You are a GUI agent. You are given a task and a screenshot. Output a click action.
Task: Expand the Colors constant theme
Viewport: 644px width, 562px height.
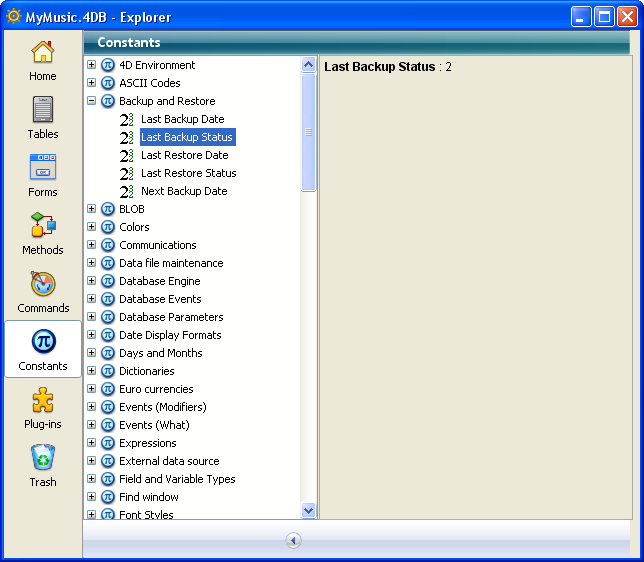pyautogui.click(x=92, y=227)
